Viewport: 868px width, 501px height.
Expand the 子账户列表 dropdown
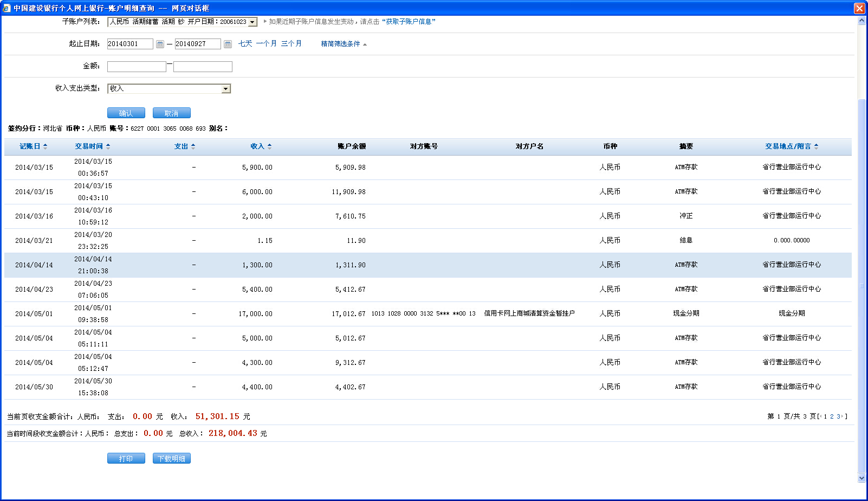coord(252,22)
